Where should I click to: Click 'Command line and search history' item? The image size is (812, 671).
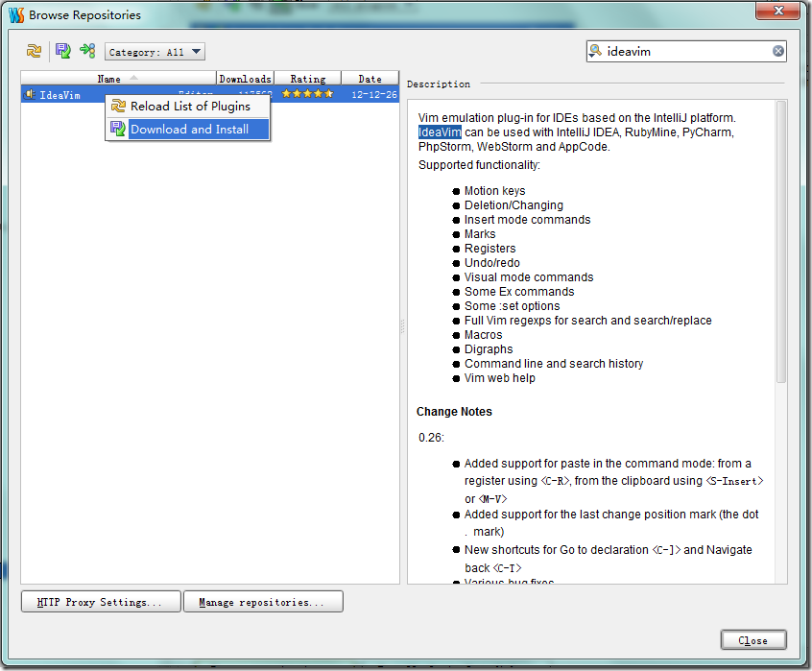[x=554, y=364]
